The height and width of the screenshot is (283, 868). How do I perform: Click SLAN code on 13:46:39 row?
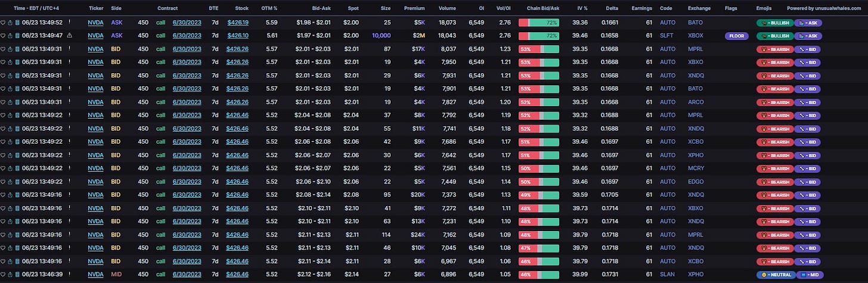click(668, 274)
